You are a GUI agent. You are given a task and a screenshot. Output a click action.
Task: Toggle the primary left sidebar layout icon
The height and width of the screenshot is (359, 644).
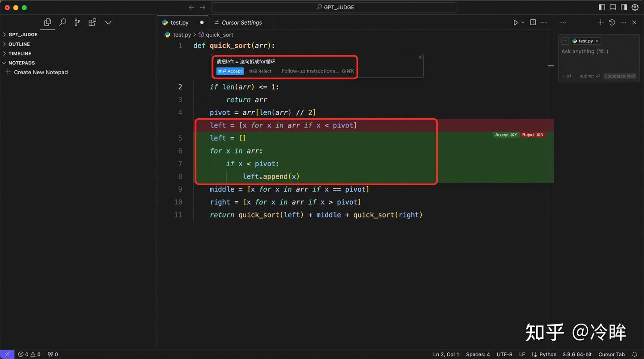602,7
